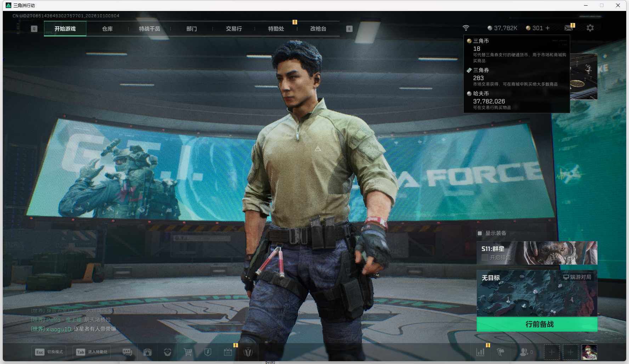Viewport: 629px width, 364px height.
Task: Select the 部门 tab
Action: click(x=192, y=29)
